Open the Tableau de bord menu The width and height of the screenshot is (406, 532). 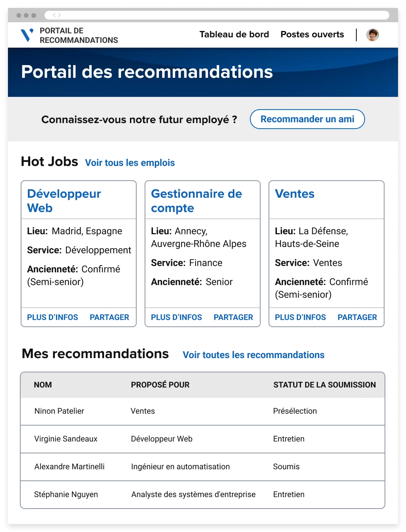click(234, 35)
